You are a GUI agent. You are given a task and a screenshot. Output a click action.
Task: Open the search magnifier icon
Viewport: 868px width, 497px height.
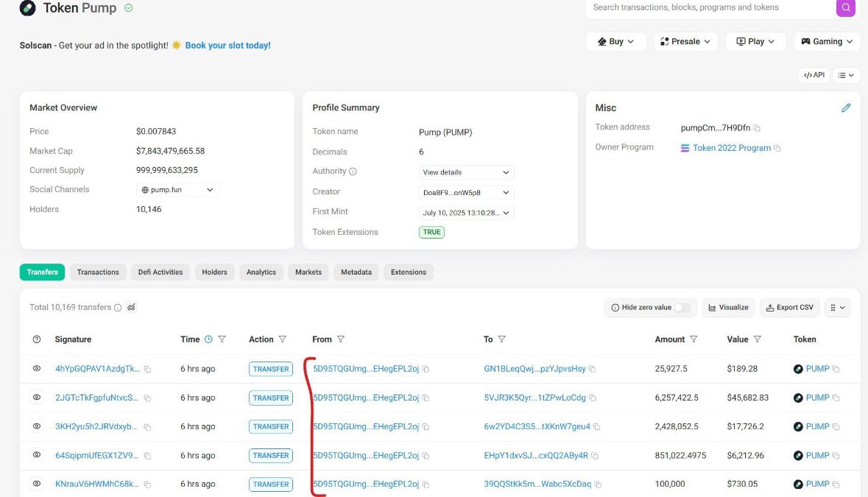tap(845, 7)
